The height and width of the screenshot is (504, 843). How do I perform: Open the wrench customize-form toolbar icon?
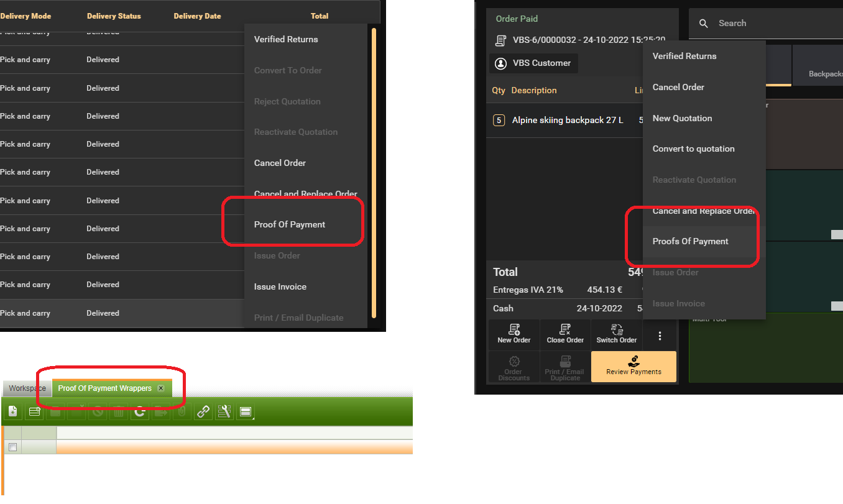[x=224, y=411]
